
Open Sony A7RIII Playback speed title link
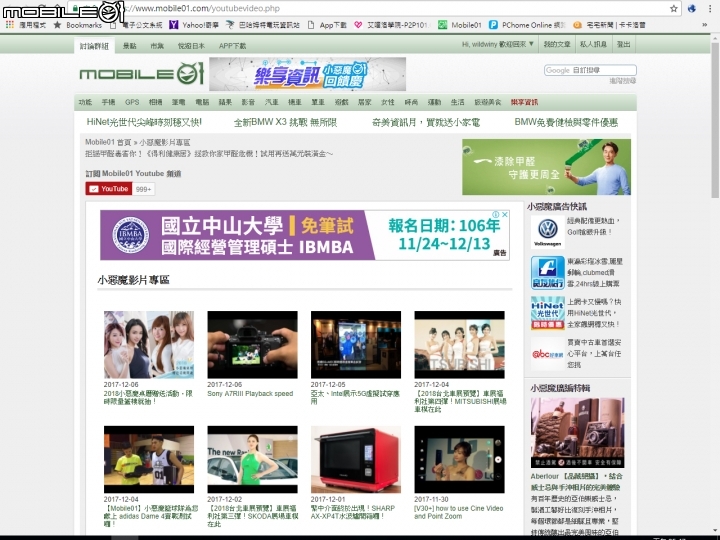coord(250,394)
